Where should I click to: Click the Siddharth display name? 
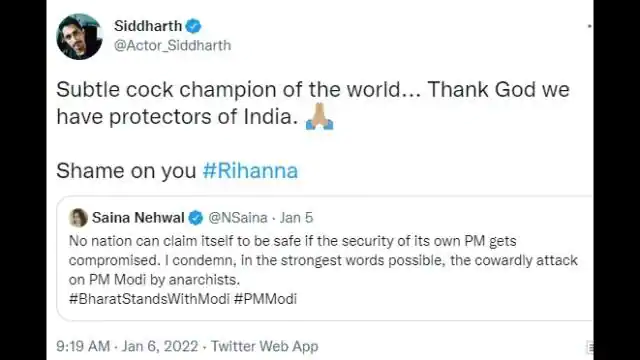coord(148,26)
